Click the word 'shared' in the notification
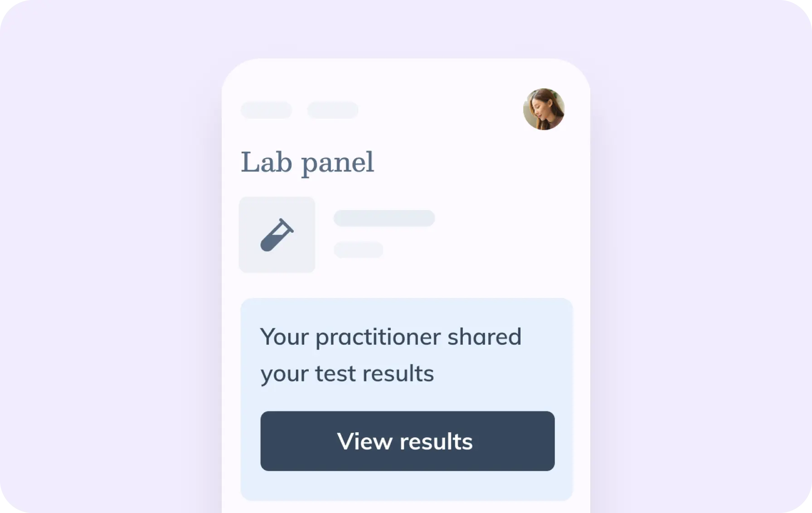This screenshot has height=513, width=812. coord(484,337)
